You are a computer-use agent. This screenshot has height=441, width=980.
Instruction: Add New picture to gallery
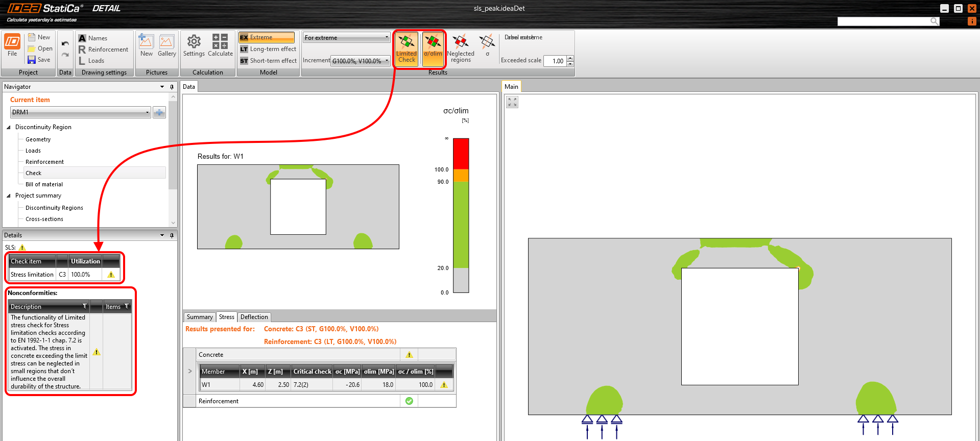[x=147, y=45]
